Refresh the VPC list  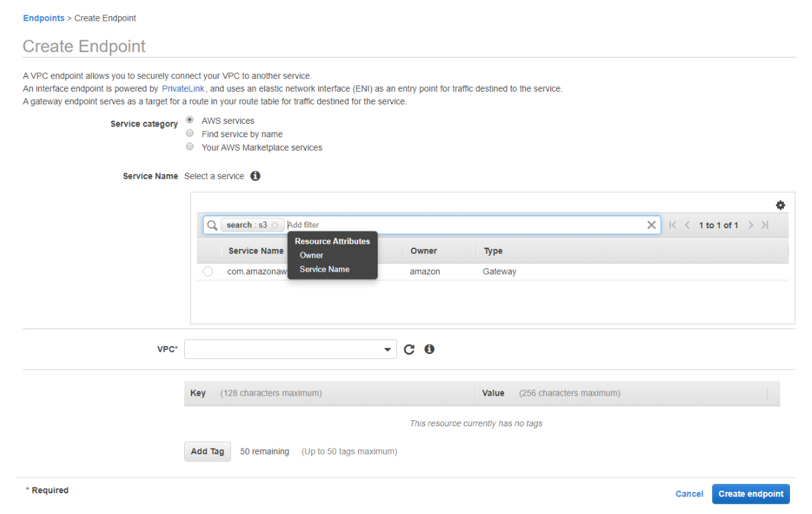[409, 349]
